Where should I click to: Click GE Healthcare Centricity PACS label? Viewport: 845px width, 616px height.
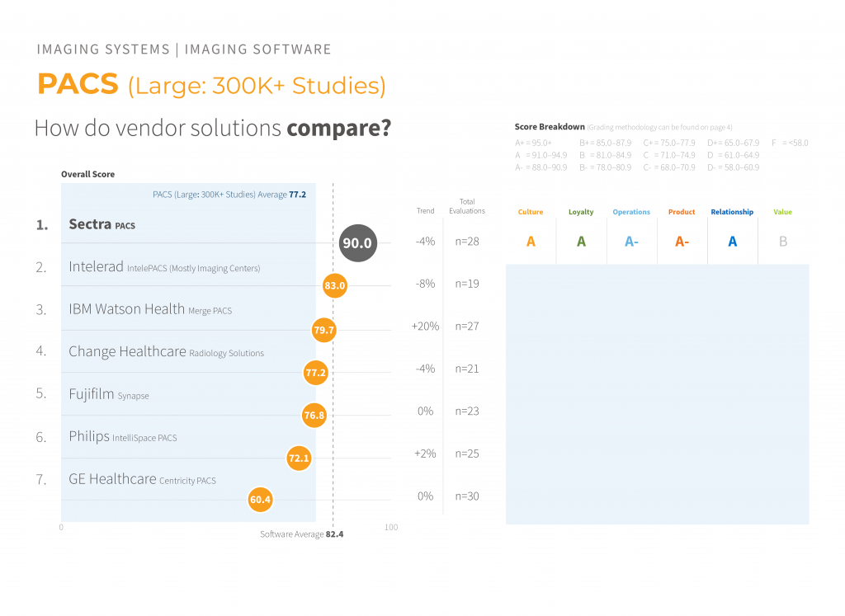tap(142, 479)
